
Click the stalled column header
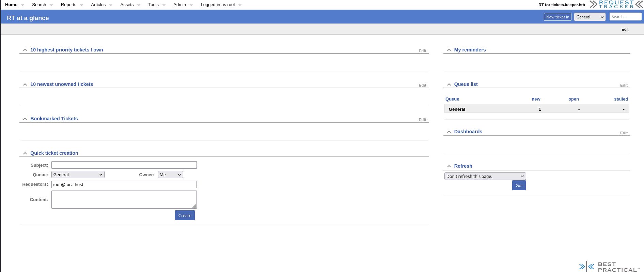pyautogui.click(x=621, y=99)
